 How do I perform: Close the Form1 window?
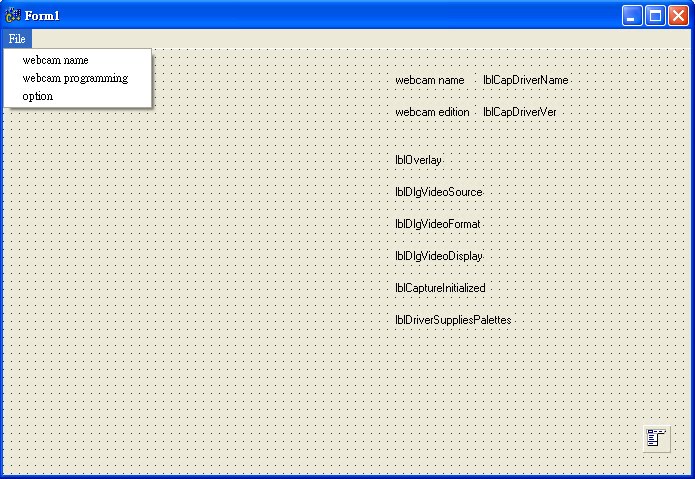(x=678, y=16)
